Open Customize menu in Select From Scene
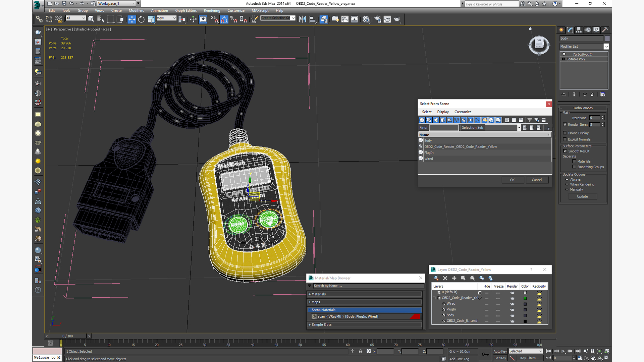This screenshot has width=644, height=362. (463, 112)
